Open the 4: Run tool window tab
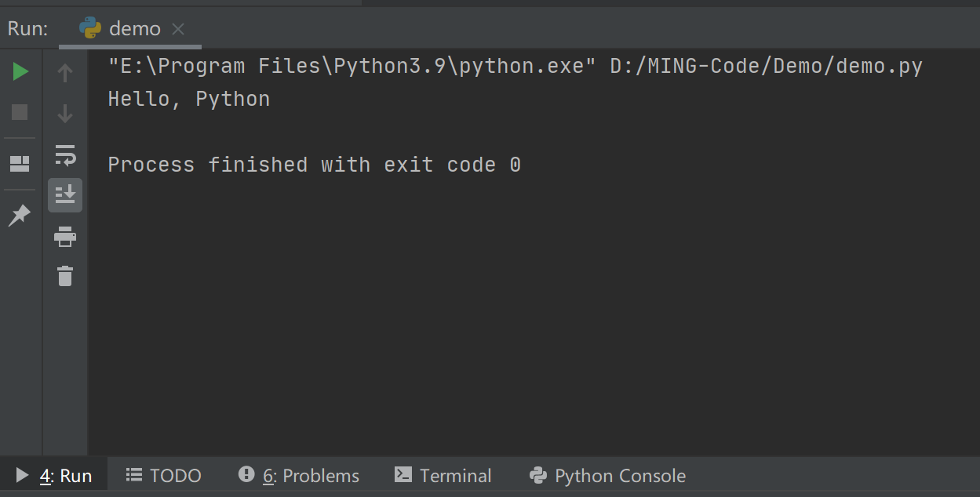Screen dimensions: 980x497 [x=54, y=476]
